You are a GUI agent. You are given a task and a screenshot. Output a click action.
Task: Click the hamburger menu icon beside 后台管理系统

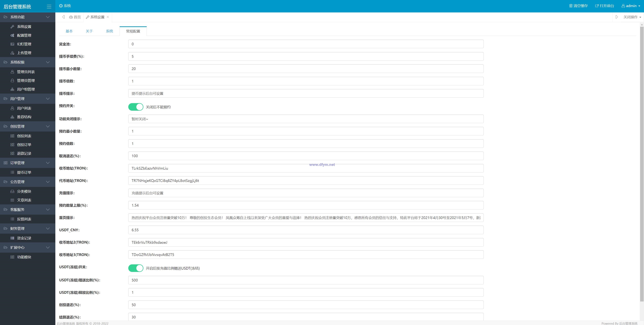point(49,7)
